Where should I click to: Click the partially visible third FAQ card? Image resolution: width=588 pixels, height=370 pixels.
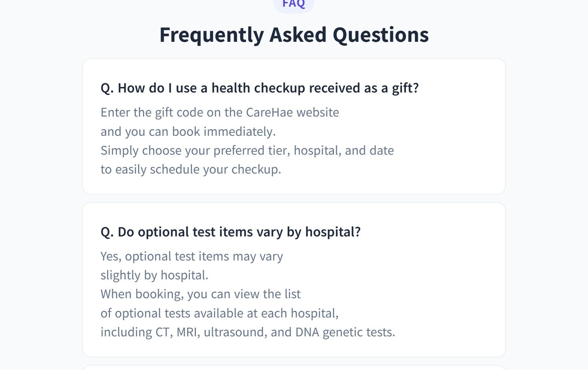294,367
